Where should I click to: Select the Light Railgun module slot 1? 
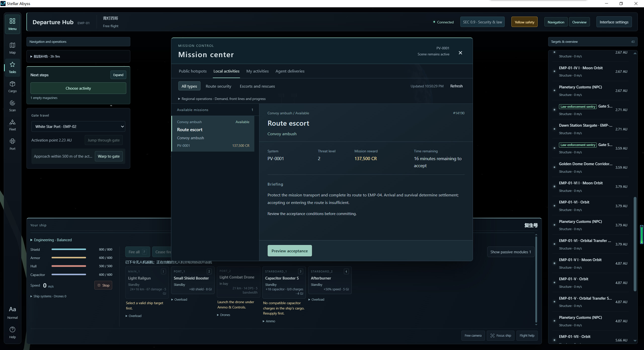(x=147, y=282)
